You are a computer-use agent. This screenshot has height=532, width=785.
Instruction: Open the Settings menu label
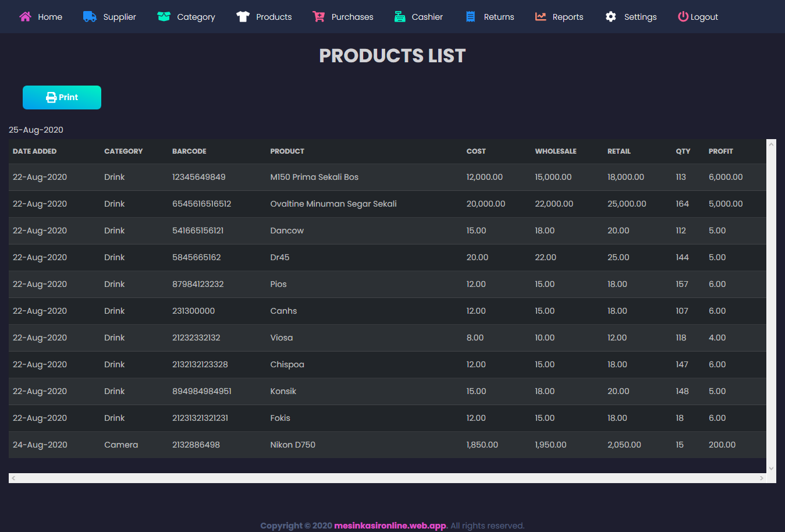coord(641,17)
